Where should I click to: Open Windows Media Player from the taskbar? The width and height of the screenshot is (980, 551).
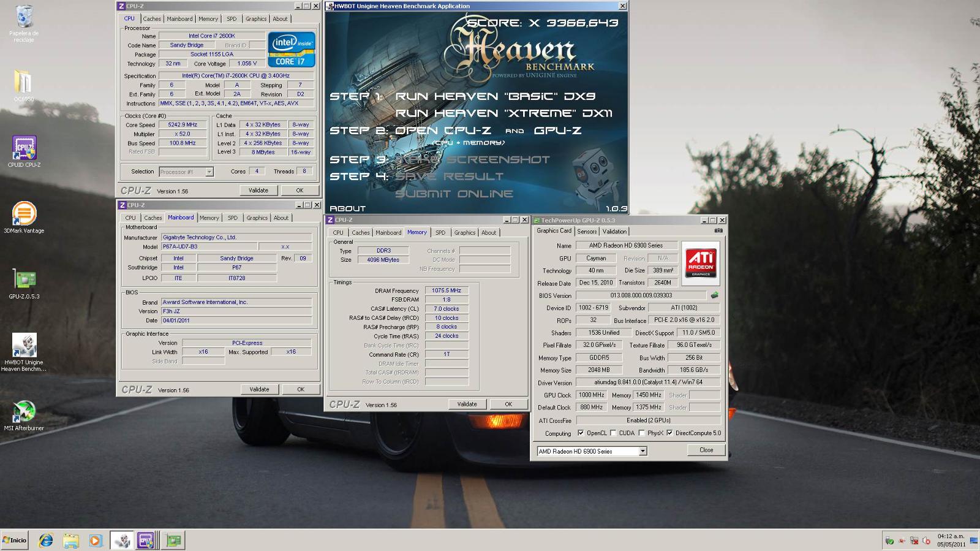click(x=95, y=540)
